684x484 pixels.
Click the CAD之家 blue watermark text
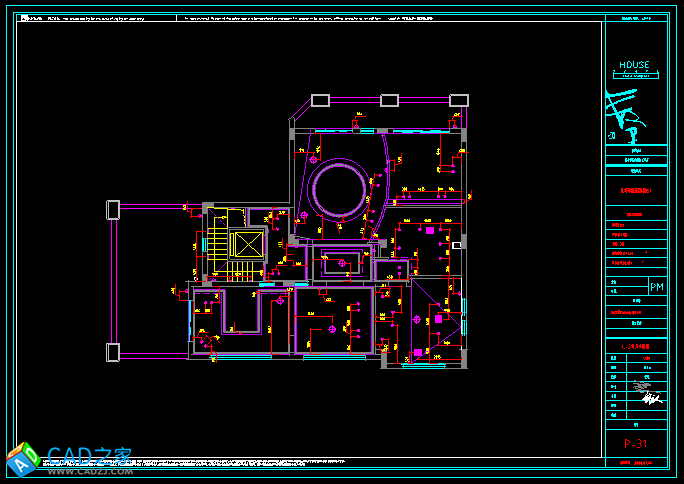click(x=90, y=456)
